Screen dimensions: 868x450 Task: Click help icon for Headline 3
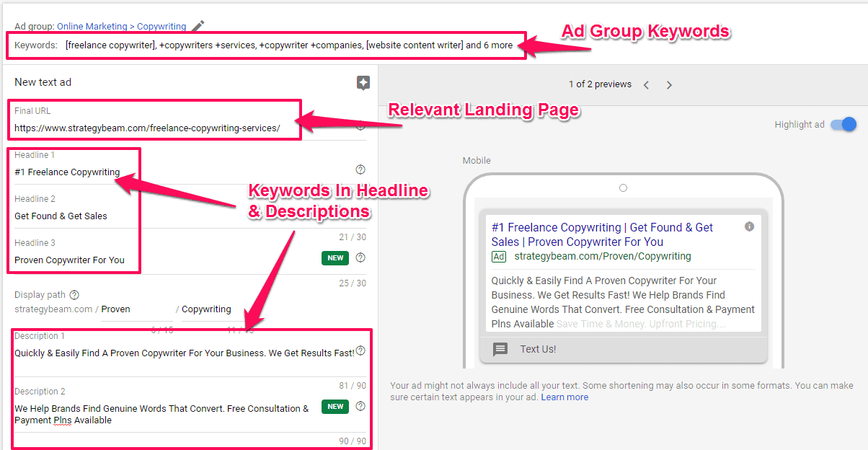pos(360,257)
